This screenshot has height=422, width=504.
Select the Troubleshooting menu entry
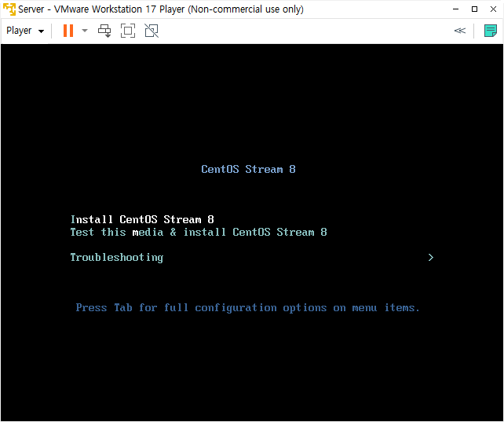(x=117, y=258)
